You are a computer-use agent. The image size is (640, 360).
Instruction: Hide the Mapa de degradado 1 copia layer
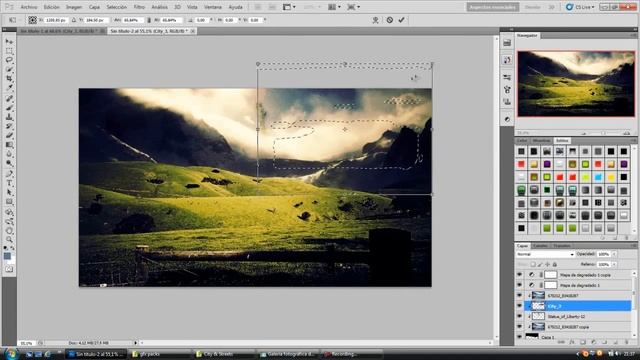[519, 275]
